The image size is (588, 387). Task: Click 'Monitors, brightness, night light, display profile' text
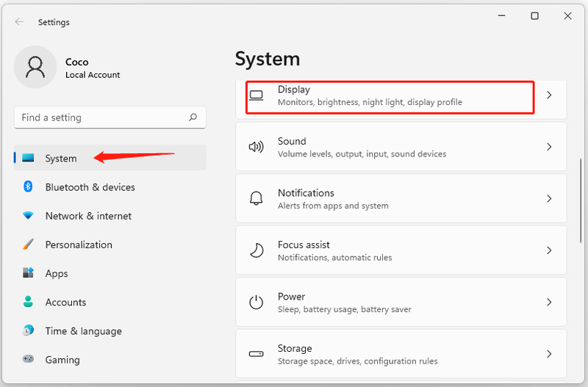(370, 102)
